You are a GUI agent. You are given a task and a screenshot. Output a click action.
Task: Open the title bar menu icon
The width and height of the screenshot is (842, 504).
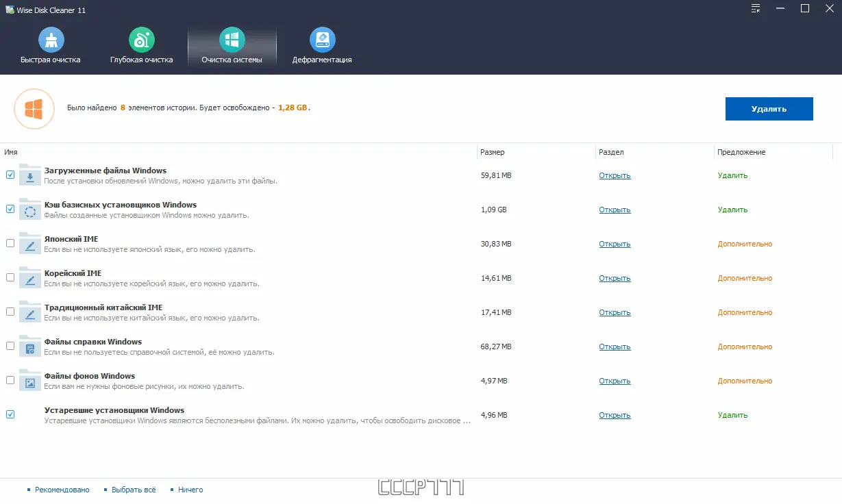(x=755, y=9)
